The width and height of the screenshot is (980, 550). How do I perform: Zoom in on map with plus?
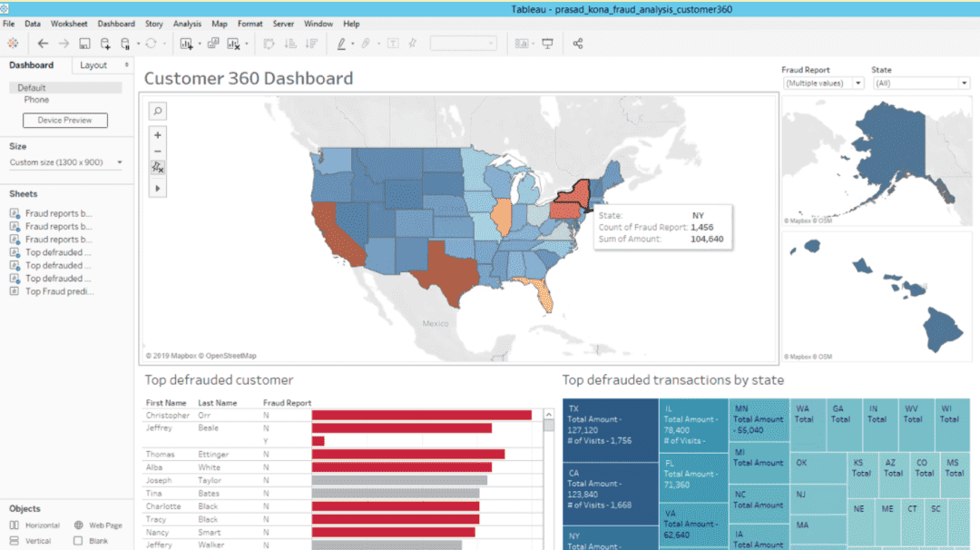click(x=157, y=135)
